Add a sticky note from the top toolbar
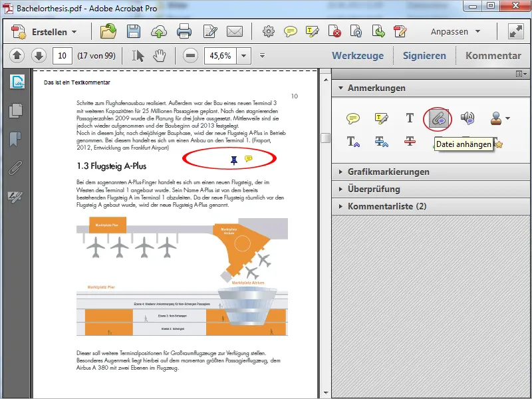 pyautogui.click(x=291, y=31)
